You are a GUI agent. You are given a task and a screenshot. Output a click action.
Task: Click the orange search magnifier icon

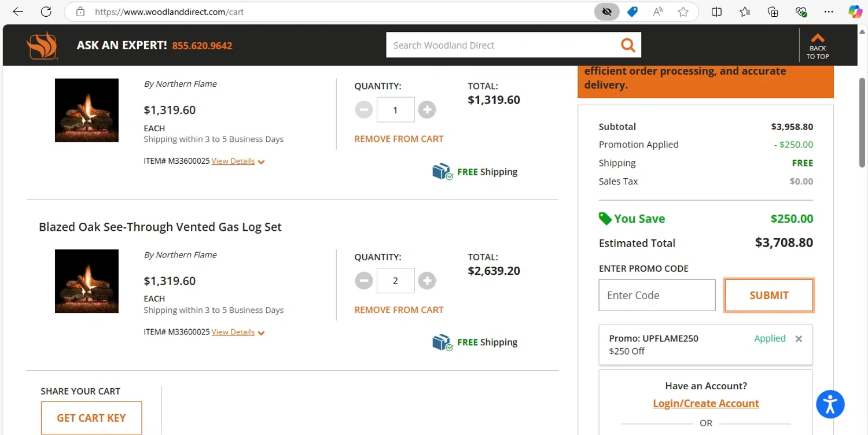(x=628, y=45)
